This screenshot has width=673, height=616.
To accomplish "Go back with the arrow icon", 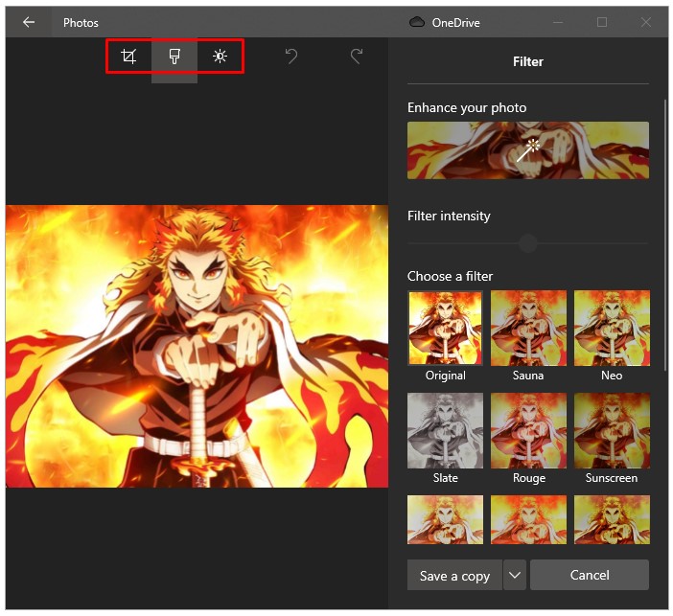I will [29, 22].
